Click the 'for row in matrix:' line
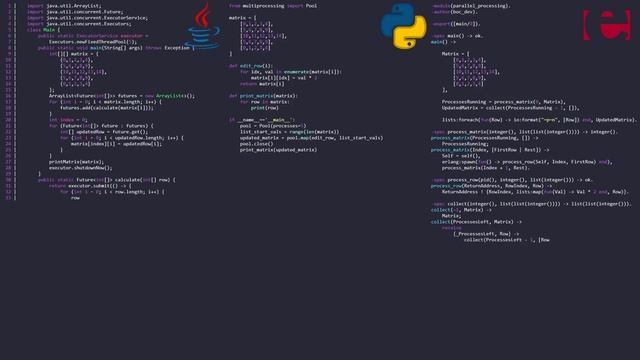Viewport: 640px width, 360px height. click(x=265, y=102)
